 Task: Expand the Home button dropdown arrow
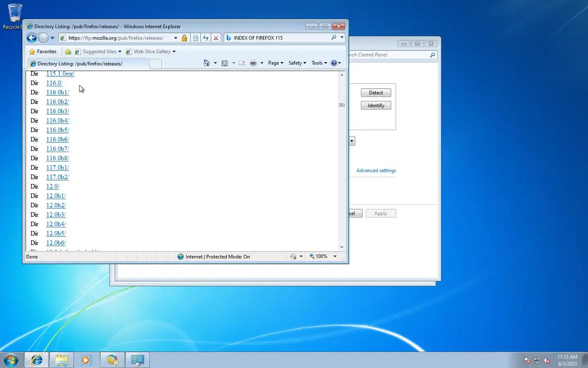[x=215, y=63]
